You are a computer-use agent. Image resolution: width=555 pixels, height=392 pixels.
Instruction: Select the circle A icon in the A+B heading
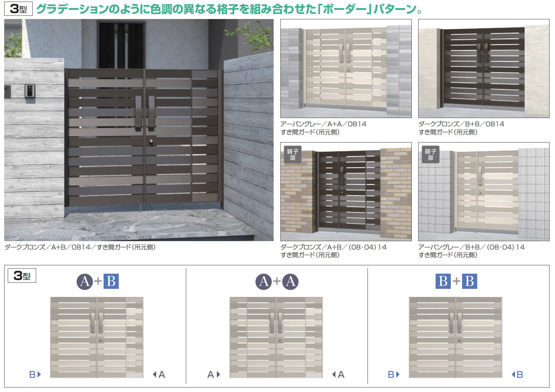click(x=85, y=281)
